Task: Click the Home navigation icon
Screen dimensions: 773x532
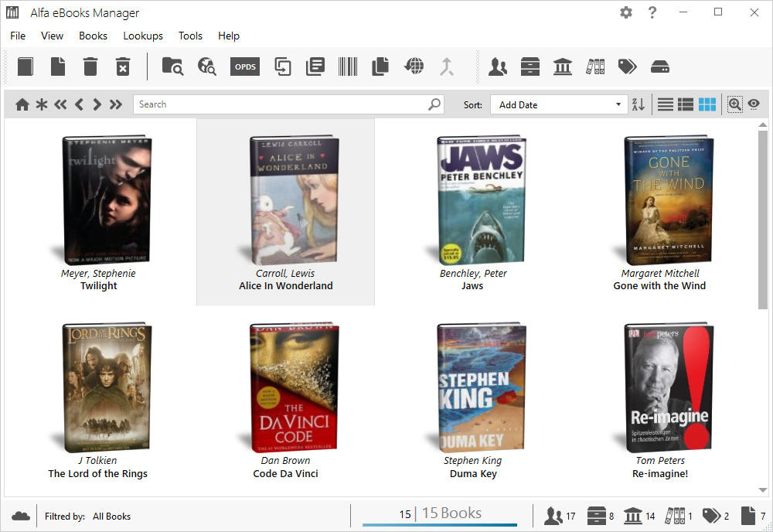Action: pyautogui.click(x=22, y=104)
